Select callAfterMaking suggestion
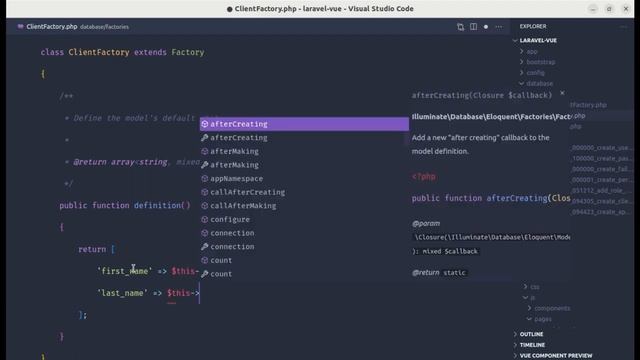 click(304, 206)
